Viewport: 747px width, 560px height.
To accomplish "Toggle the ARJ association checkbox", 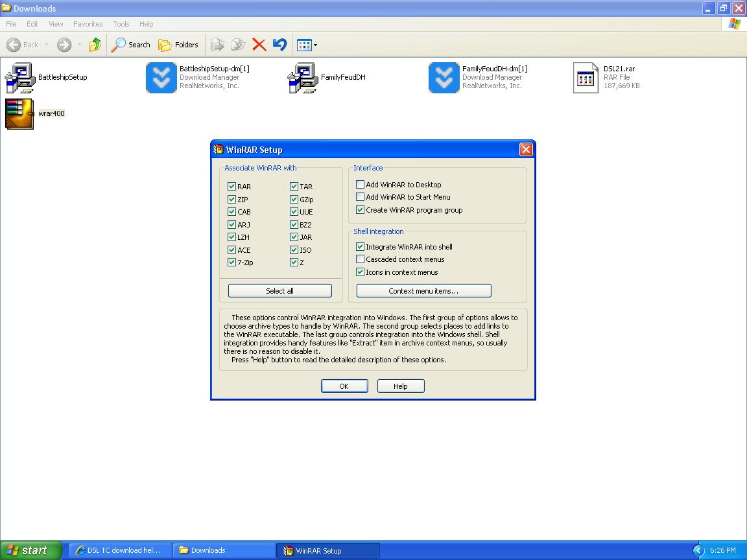I will click(231, 224).
